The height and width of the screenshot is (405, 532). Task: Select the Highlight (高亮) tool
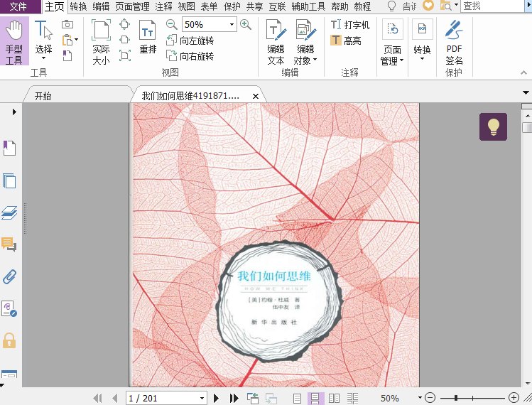pyautogui.click(x=346, y=40)
